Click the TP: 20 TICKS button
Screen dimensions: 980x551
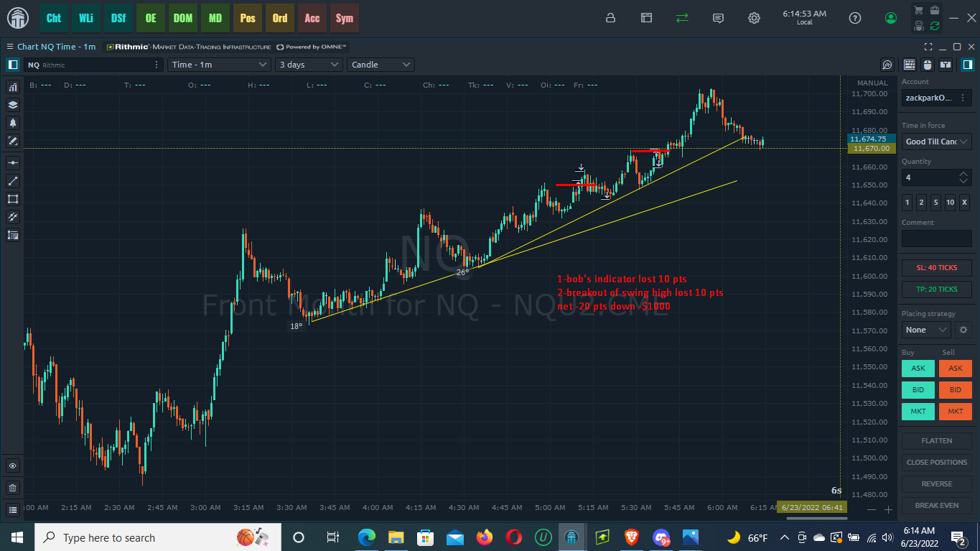937,290
